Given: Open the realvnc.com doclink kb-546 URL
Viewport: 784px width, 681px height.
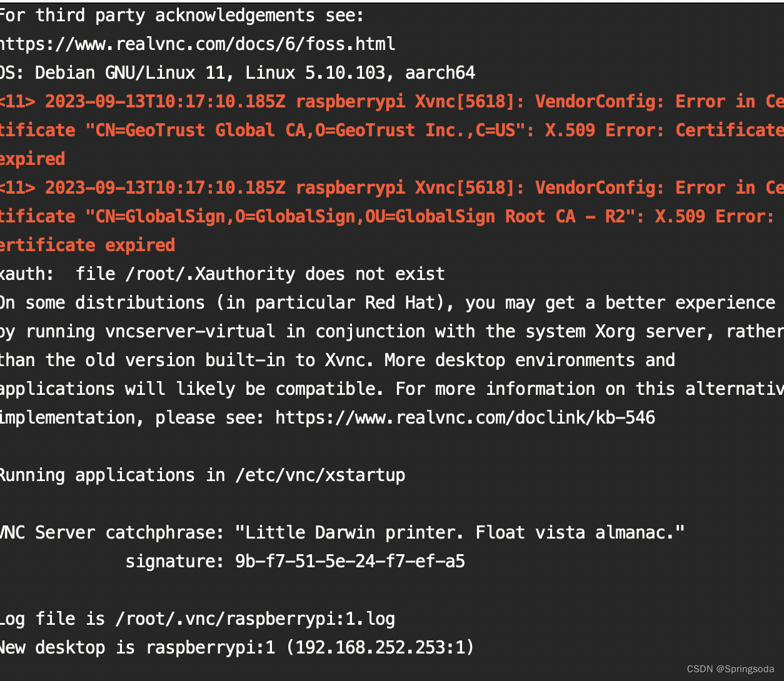Looking at the screenshot, I should 465,417.
